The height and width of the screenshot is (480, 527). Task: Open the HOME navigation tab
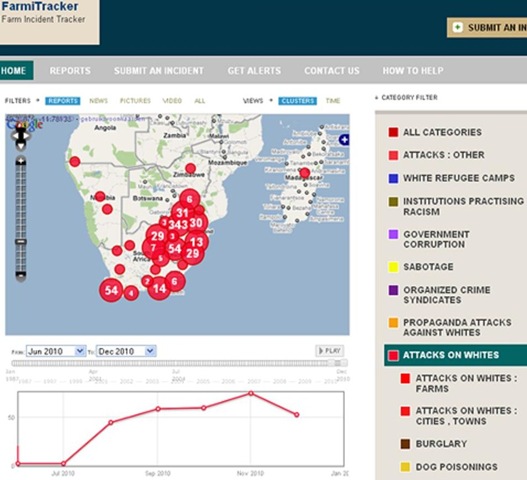pos(16,71)
